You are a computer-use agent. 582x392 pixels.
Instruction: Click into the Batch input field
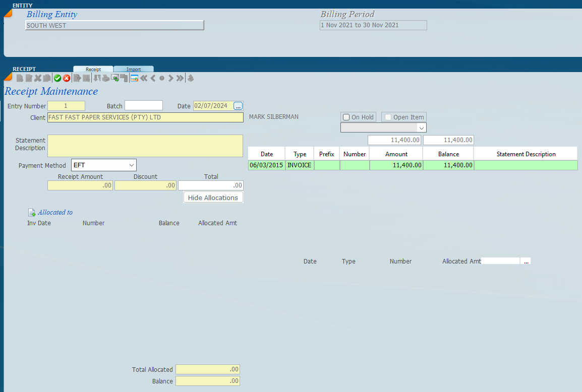[x=144, y=106]
